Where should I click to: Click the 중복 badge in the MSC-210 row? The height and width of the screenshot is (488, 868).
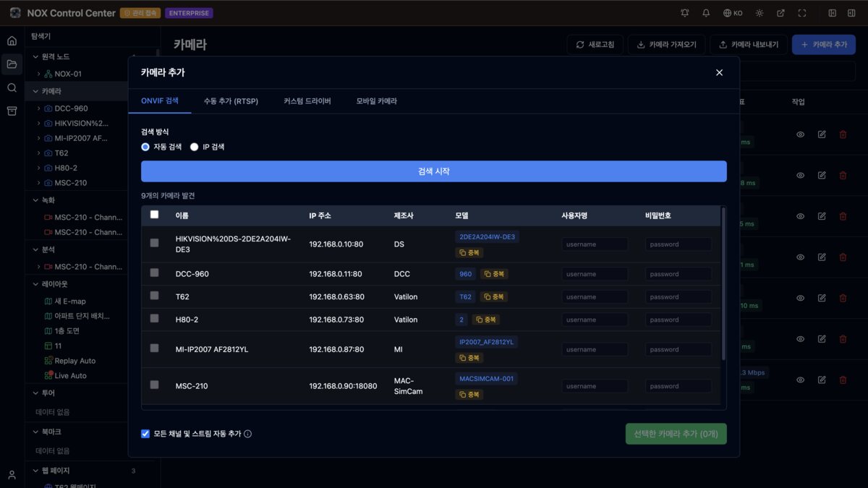pos(469,394)
